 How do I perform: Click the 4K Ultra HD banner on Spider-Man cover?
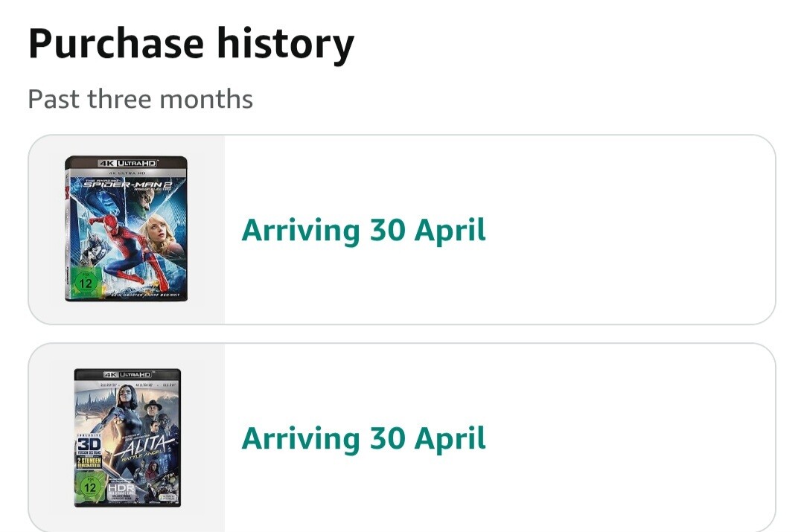click(125, 162)
